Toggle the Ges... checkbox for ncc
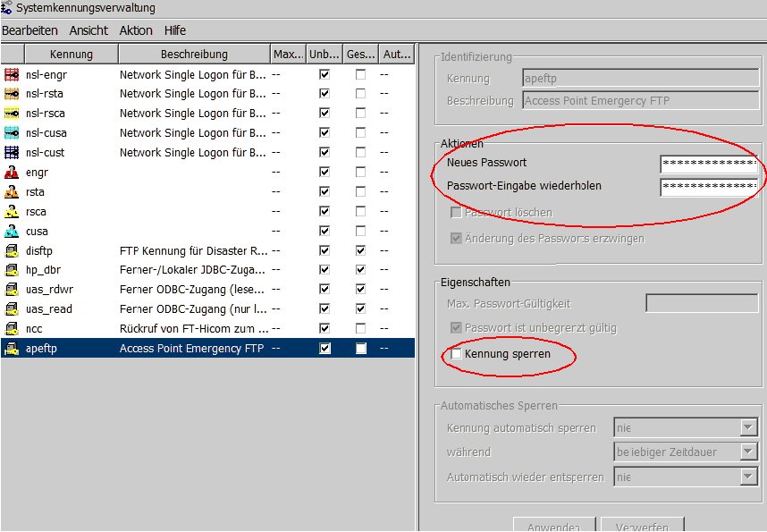 (360, 328)
